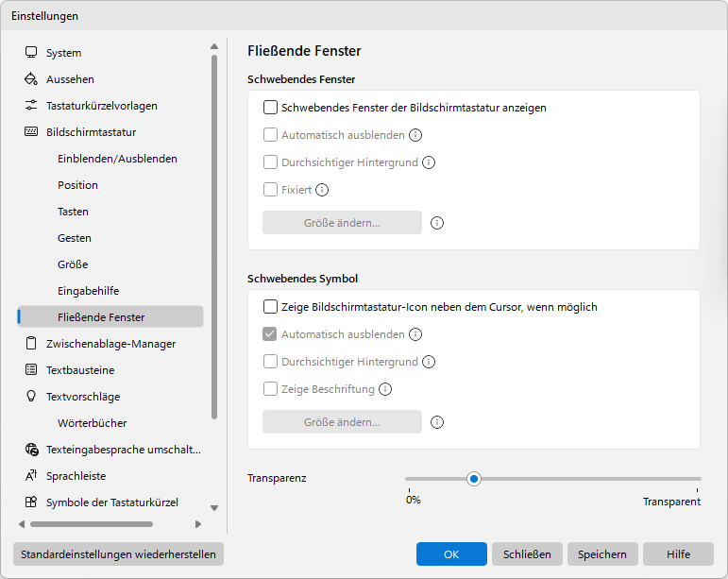
Task: Click the Zwischenablage-Manager clipboard icon
Action: tap(31, 344)
